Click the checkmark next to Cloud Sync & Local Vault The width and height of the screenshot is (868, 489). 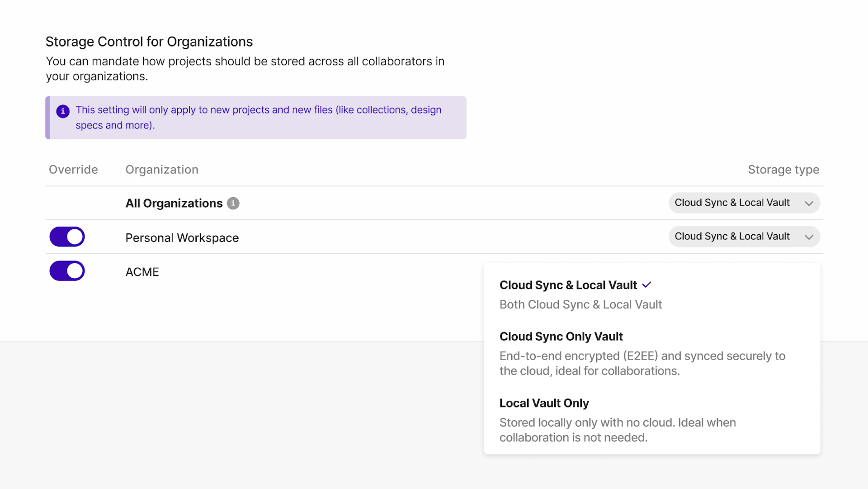(x=646, y=285)
